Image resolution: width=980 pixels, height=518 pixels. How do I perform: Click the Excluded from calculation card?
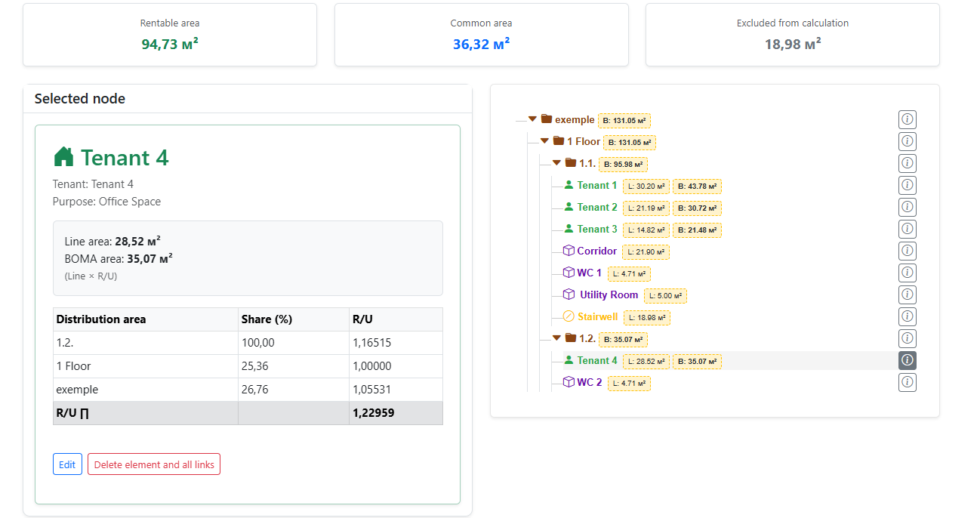point(793,35)
